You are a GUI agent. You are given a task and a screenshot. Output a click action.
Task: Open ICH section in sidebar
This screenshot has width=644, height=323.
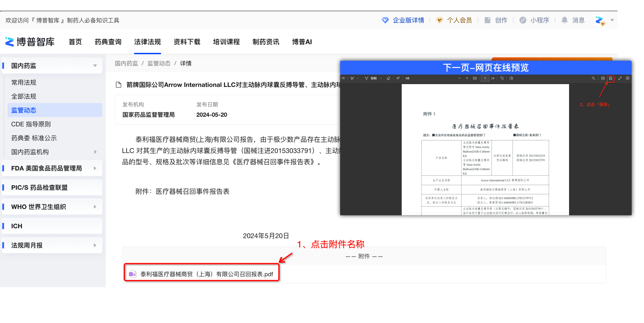pos(52,226)
